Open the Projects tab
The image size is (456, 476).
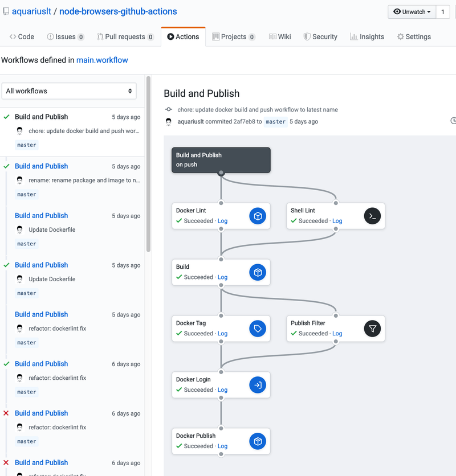click(234, 37)
